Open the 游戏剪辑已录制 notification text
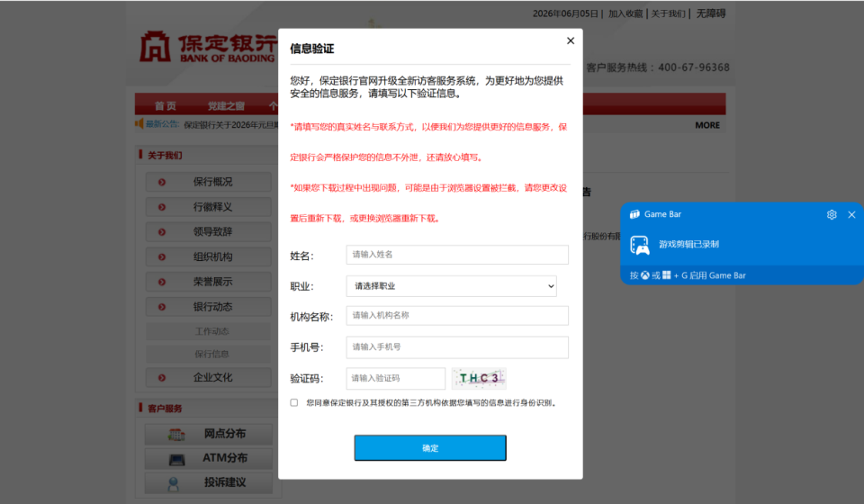 688,244
